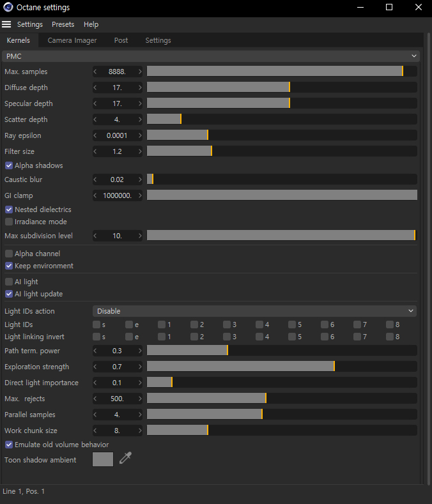Decrease Max subdivision level with left arrow

(95, 236)
